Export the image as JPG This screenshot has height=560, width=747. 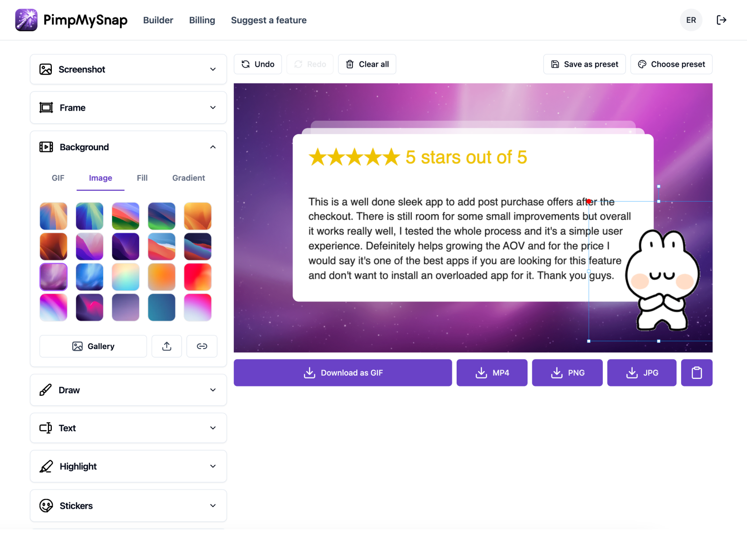[641, 372]
